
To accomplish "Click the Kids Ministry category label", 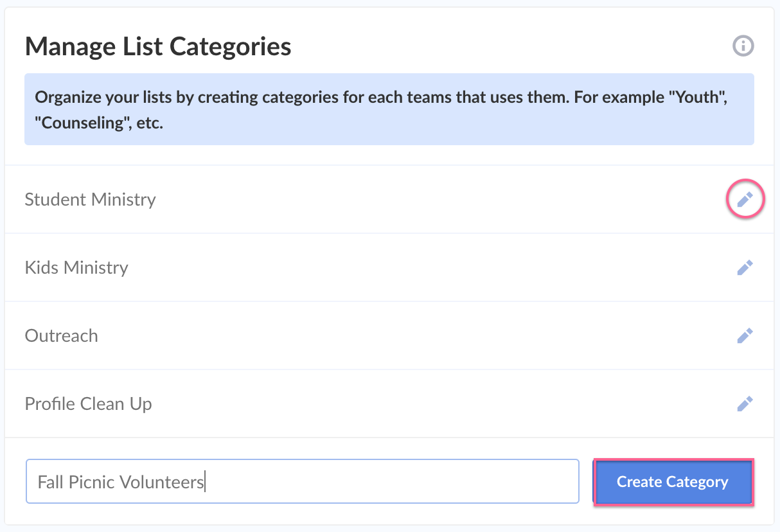I will [76, 267].
